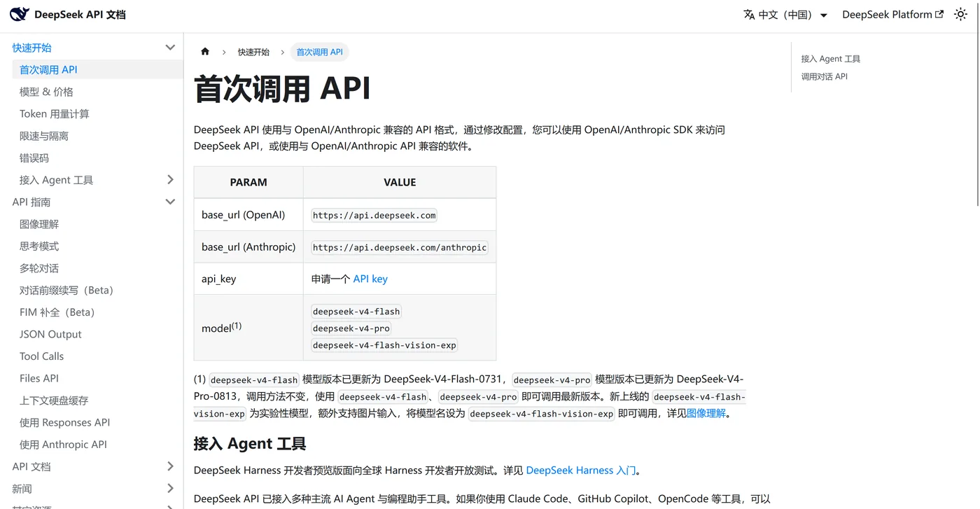This screenshot has width=980, height=509.
Task: Open the 中文（中国）language dropdown
Action: (785, 15)
